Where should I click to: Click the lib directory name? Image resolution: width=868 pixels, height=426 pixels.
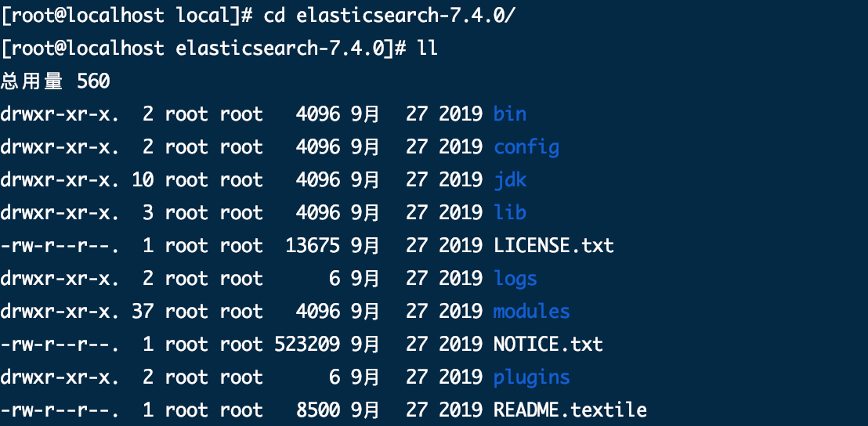pos(510,212)
